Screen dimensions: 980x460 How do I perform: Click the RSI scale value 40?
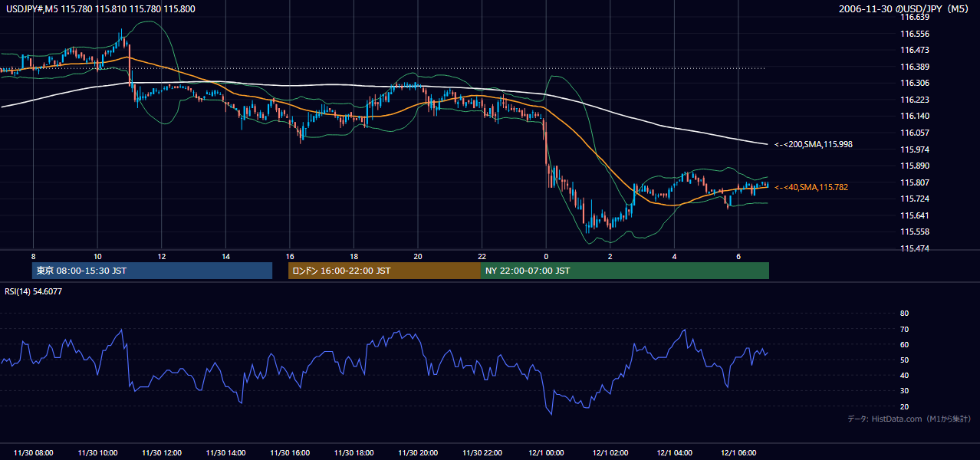pos(904,376)
